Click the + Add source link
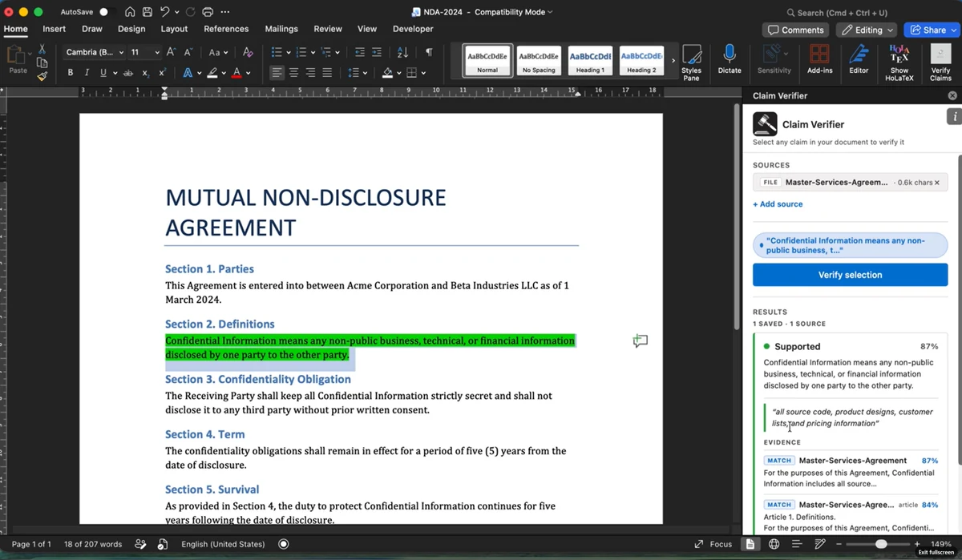This screenshot has width=962, height=560. [x=778, y=204]
